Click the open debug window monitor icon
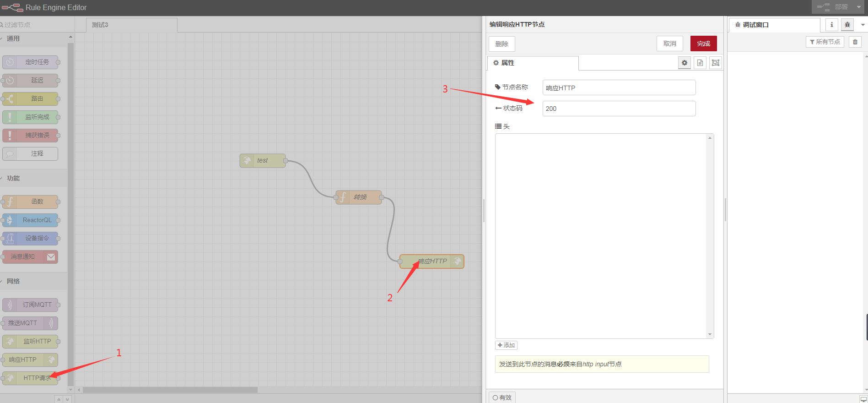 [x=863, y=399]
